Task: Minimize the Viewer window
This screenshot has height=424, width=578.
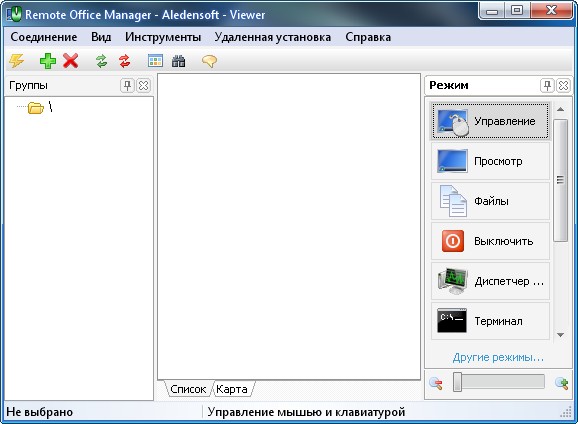Action: pyautogui.click(x=492, y=11)
